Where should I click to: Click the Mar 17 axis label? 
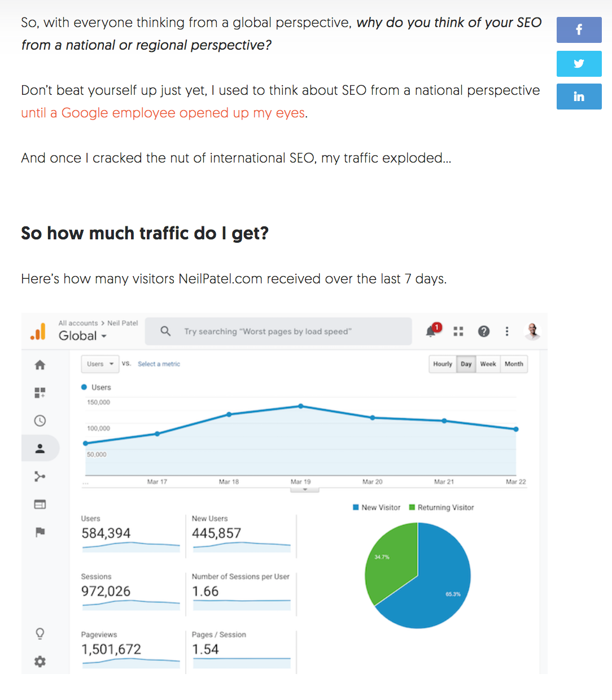pos(157,482)
